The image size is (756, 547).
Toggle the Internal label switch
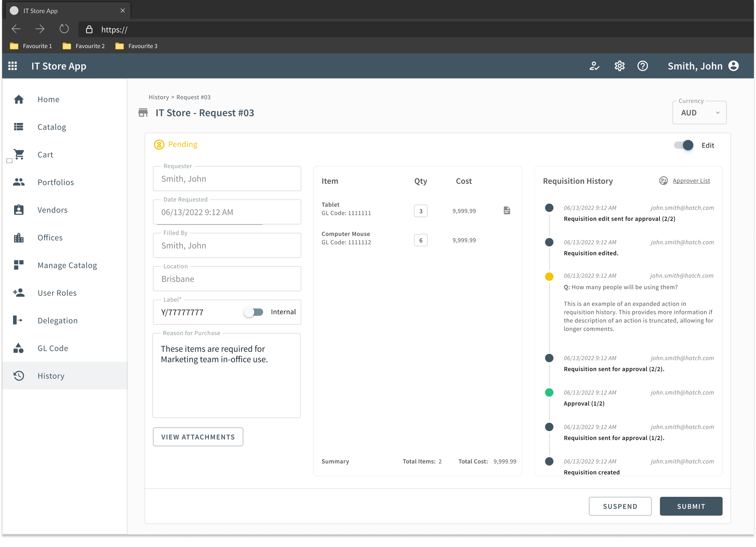[254, 312]
